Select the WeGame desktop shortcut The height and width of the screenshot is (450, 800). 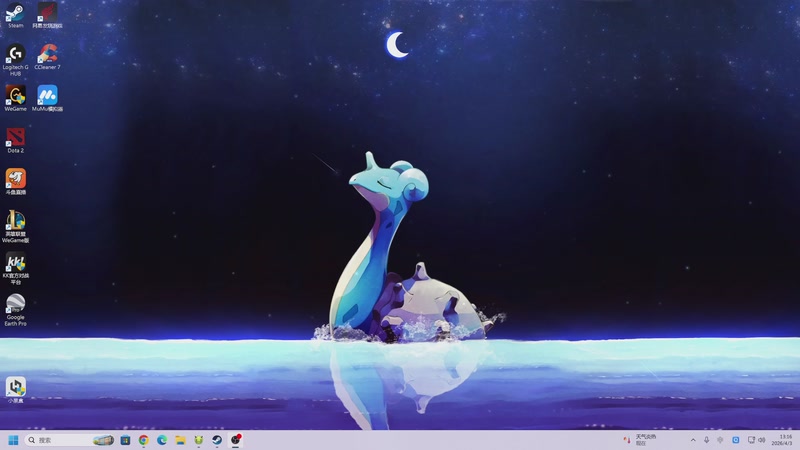(15, 98)
